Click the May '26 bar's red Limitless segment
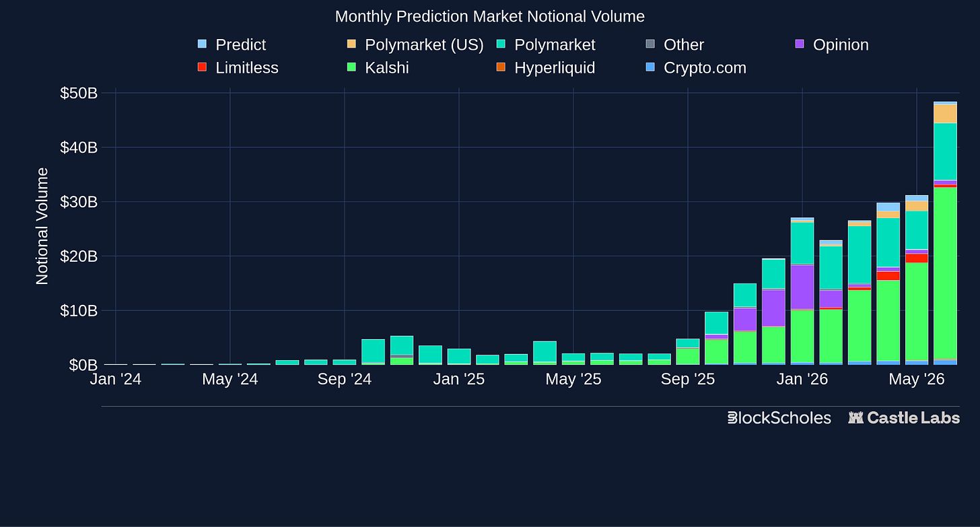Viewport: 980px width, 527px height. tap(917, 258)
